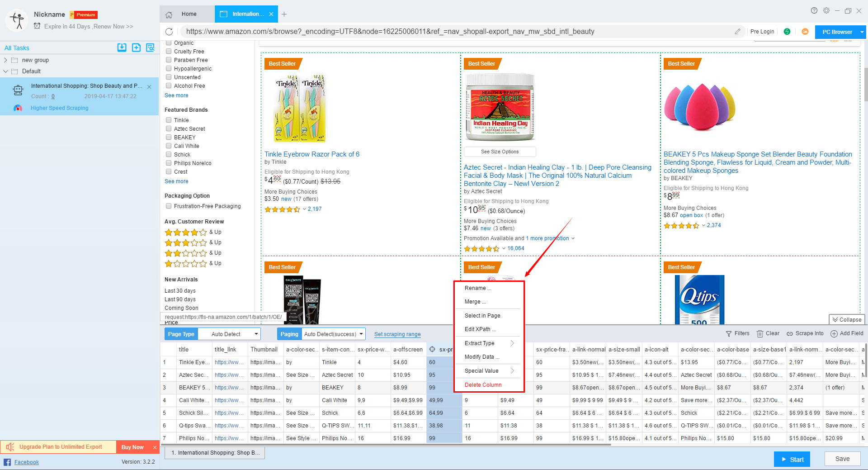
Task: Click the Pre Login button
Action: click(762, 32)
